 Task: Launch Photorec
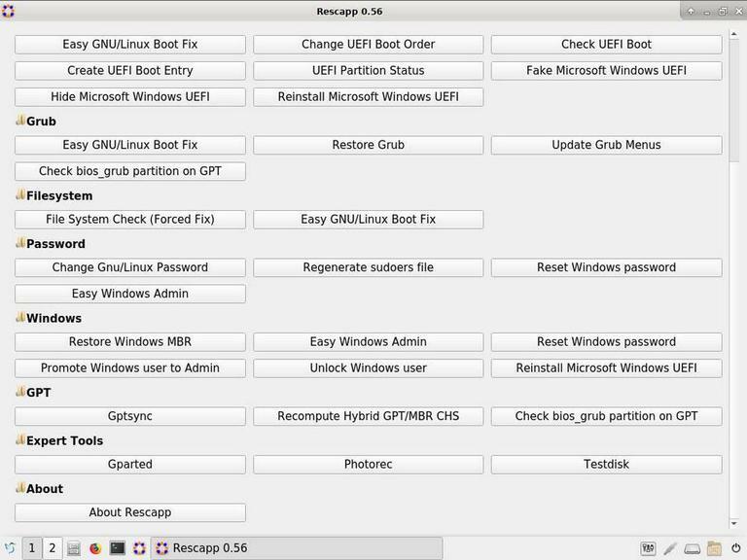click(x=369, y=464)
